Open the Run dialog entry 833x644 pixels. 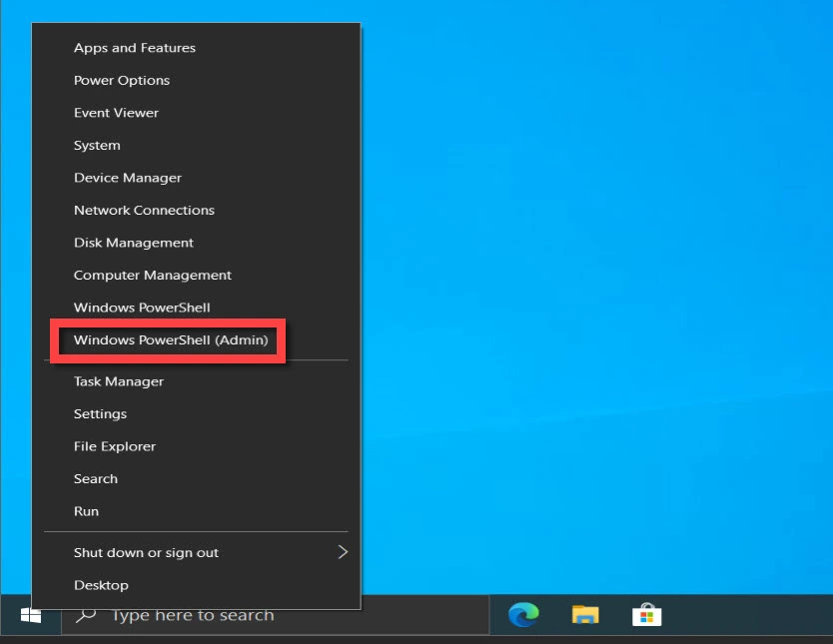click(x=196, y=511)
